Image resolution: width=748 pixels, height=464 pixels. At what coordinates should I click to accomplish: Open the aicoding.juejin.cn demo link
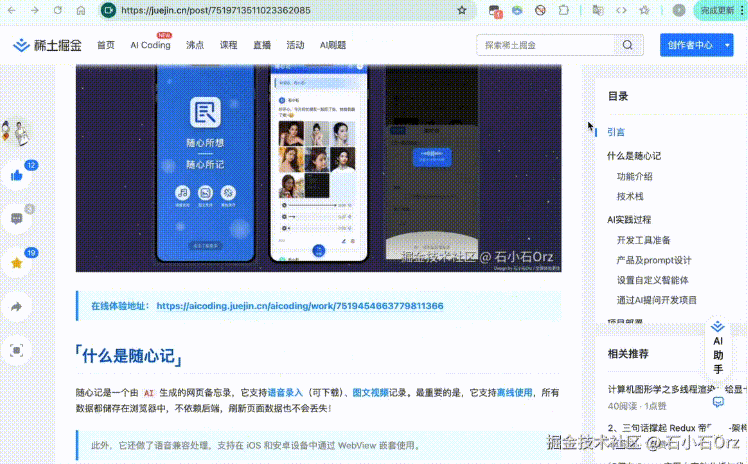pos(300,306)
